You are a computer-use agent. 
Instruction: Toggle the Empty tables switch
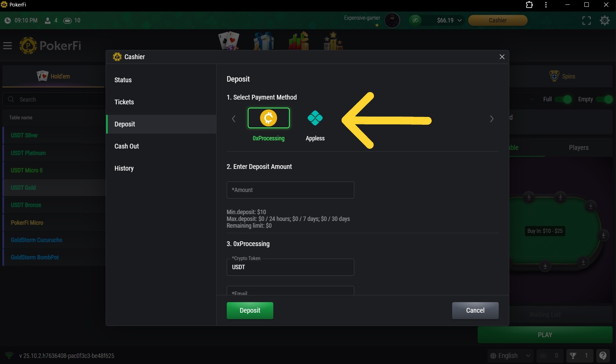click(604, 99)
